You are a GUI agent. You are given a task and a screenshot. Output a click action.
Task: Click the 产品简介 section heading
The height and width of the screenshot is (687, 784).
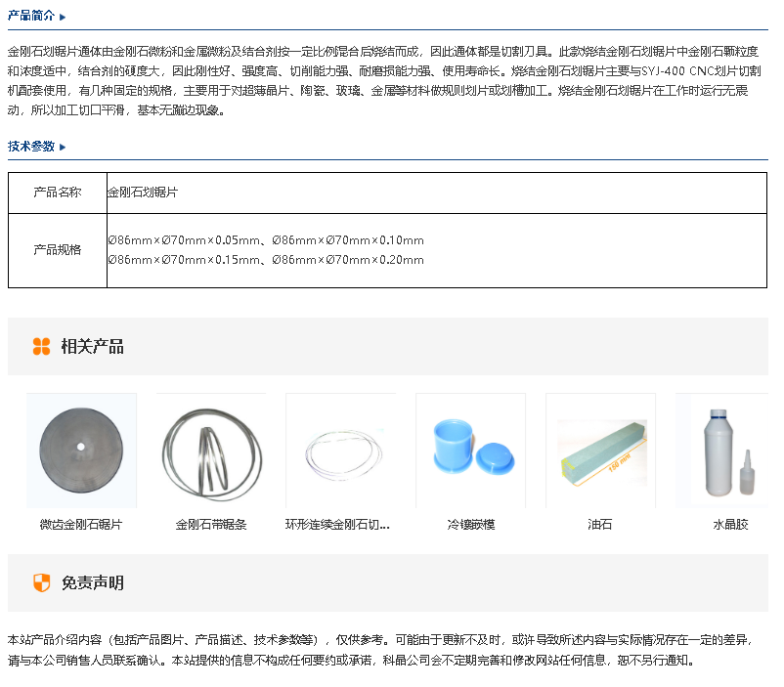tap(31, 17)
